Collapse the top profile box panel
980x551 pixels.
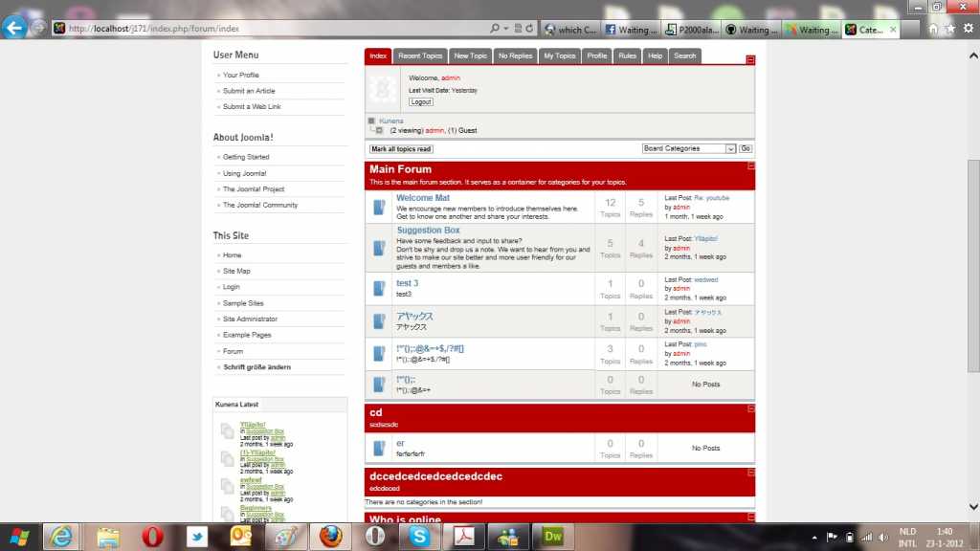coord(750,59)
